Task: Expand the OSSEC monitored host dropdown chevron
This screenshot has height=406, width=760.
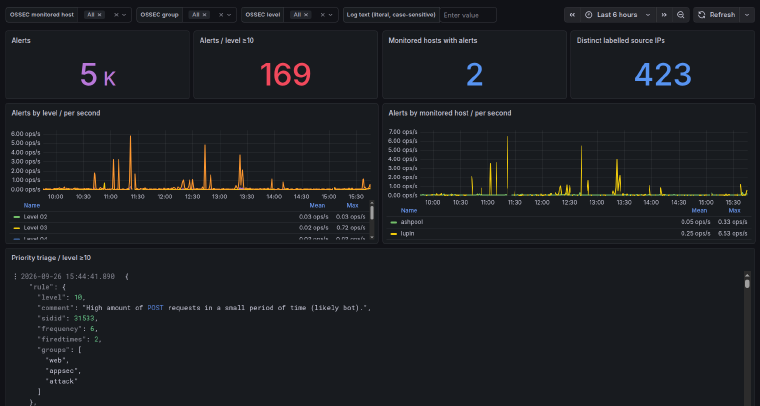Action: tap(124, 15)
